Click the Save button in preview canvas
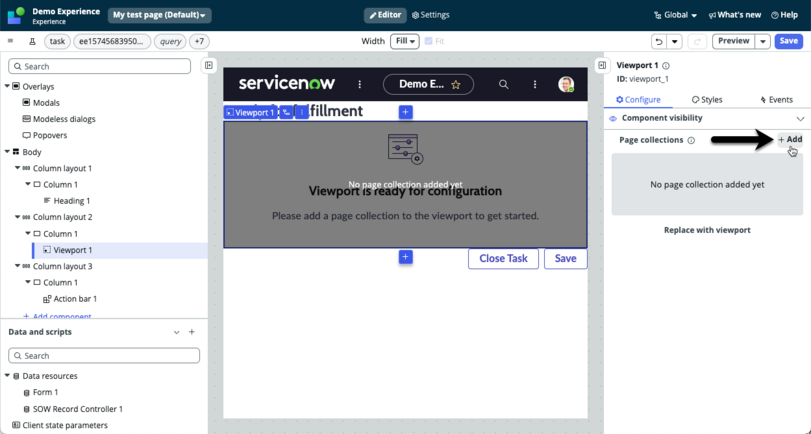Screen dimensions: 811x434 click(x=565, y=259)
